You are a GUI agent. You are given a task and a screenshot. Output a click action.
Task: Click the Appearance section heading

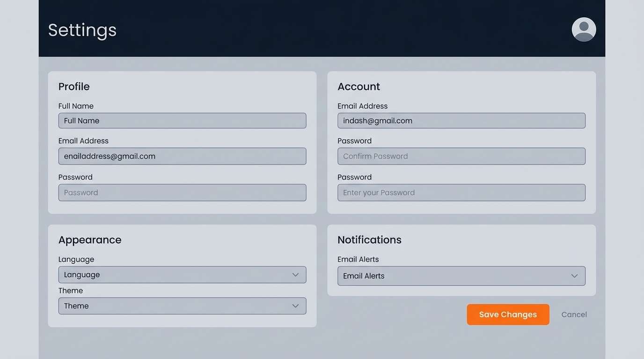point(90,239)
